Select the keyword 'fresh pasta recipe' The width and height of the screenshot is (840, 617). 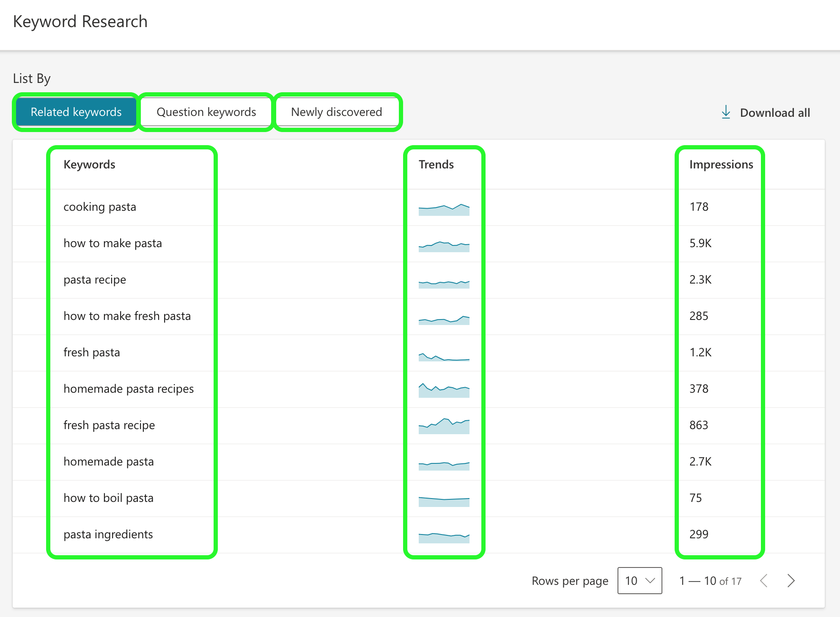tap(109, 425)
